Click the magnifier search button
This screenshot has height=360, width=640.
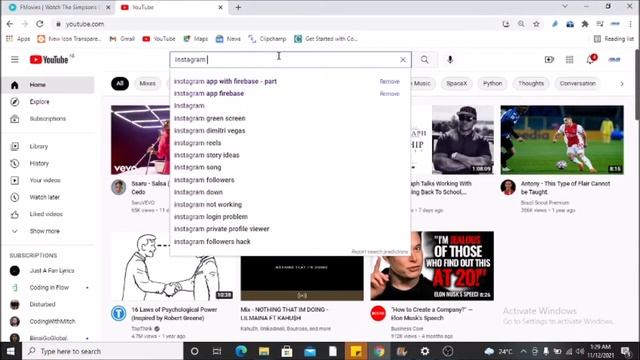pyautogui.click(x=424, y=60)
